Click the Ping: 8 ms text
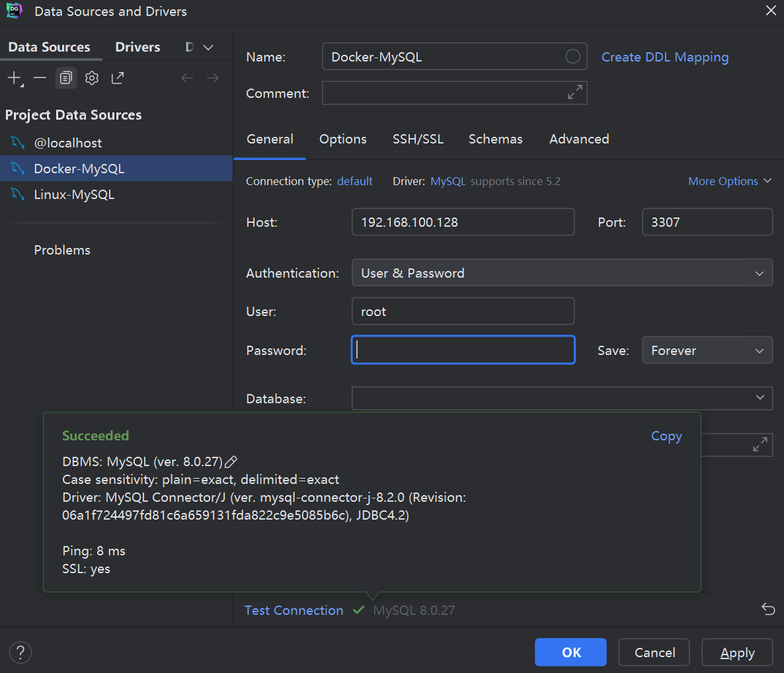The width and height of the screenshot is (784, 673). click(x=93, y=551)
